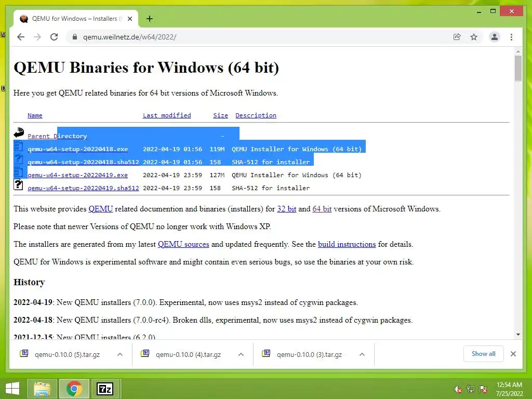Screen dimensions: 532x399
Task: Click the muted volume tray icon
Action: click(x=458, y=389)
